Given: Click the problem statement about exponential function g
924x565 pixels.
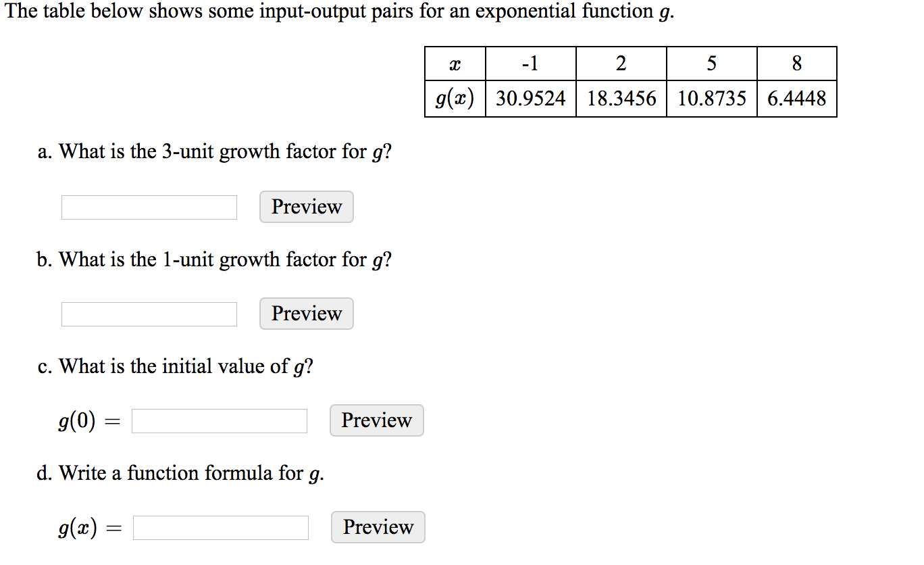Looking at the screenshot, I should coord(340,11).
